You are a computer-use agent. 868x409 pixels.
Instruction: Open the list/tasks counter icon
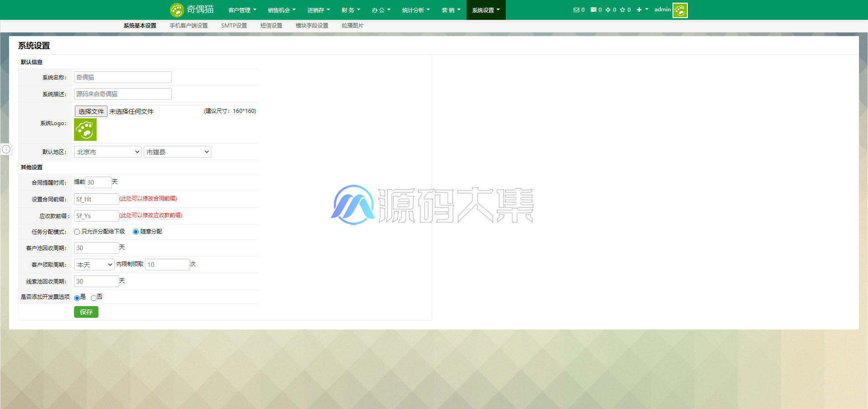[593, 10]
